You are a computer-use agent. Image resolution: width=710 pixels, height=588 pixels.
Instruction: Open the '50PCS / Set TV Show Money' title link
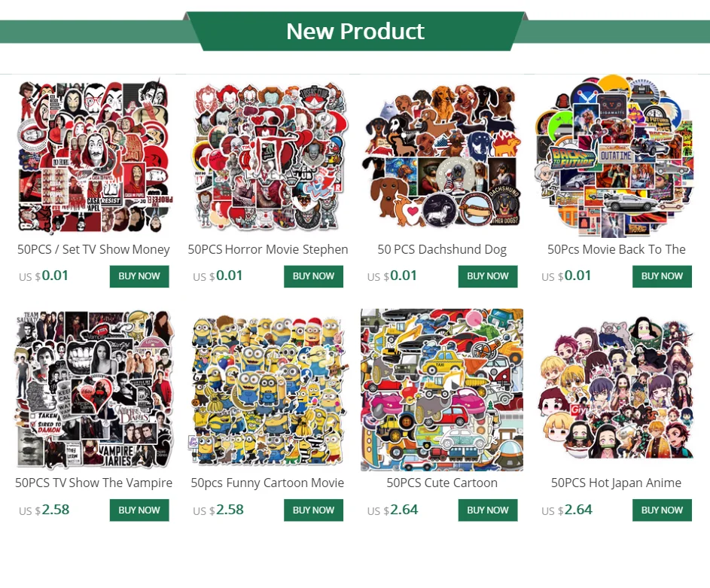[93, 249]
